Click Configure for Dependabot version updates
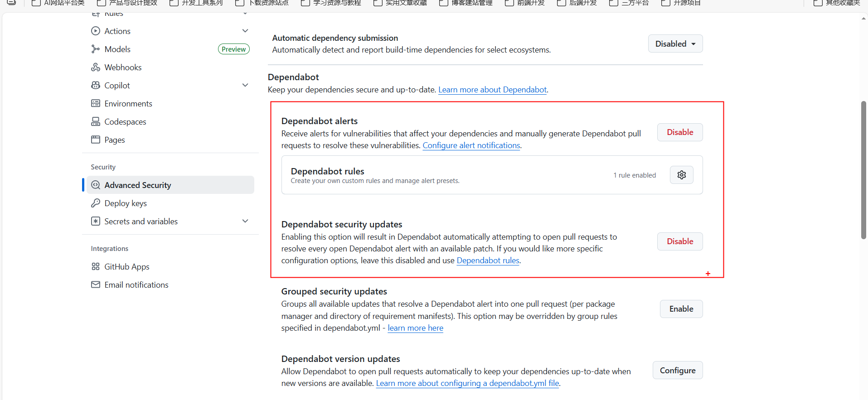 [677, 370]
